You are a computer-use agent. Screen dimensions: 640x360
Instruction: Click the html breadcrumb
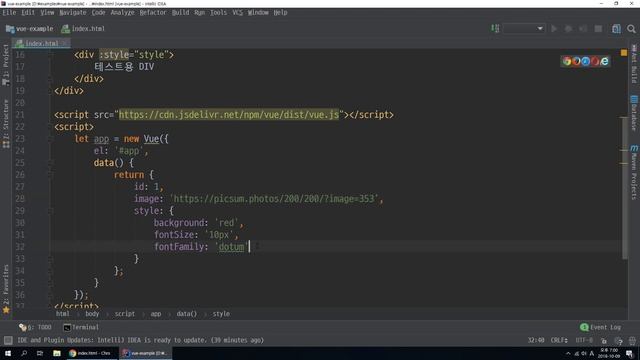(62, 314)
